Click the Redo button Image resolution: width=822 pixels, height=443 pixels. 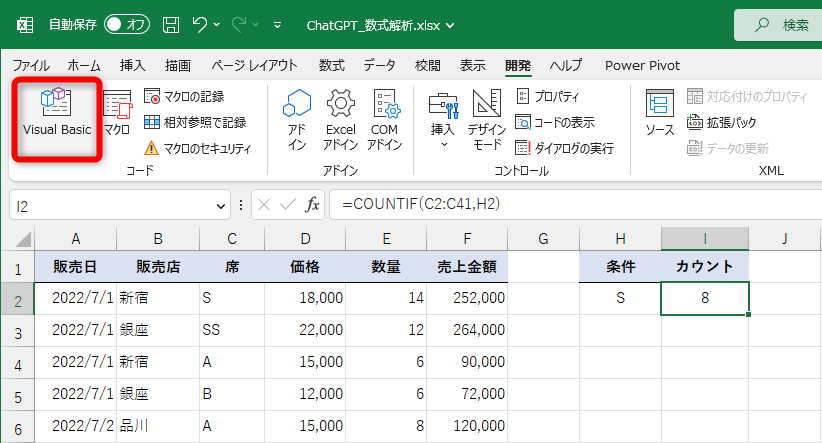point(239,24)
